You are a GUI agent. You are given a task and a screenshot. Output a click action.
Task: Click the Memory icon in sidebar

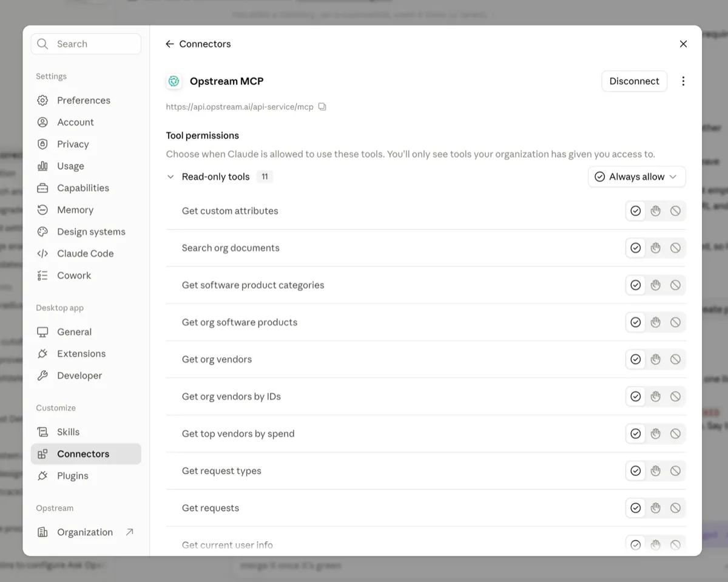click(42, 209)
